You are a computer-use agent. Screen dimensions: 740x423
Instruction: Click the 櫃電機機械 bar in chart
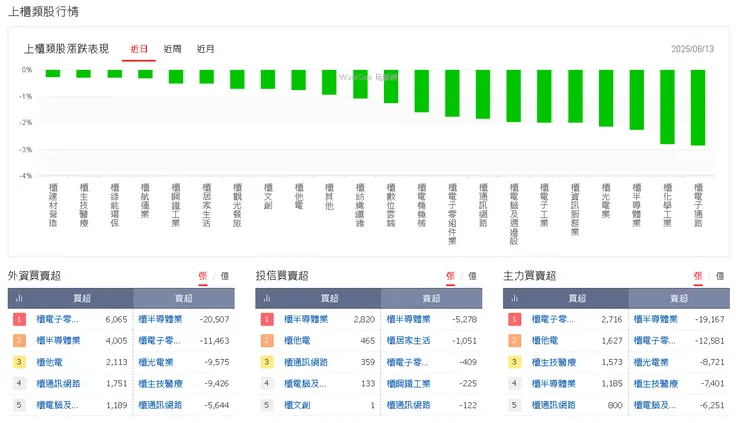tap(421, 91)
